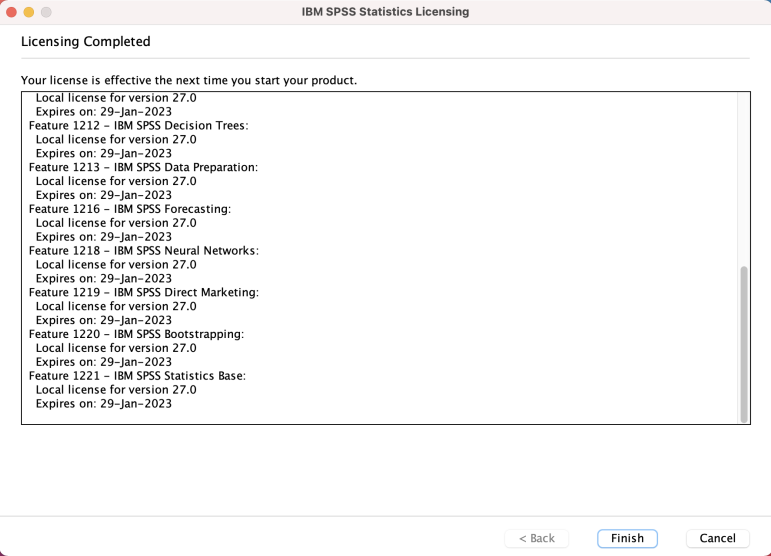Click the grayed-out Back button
The image size is (771, 556).
click(536, 538)
